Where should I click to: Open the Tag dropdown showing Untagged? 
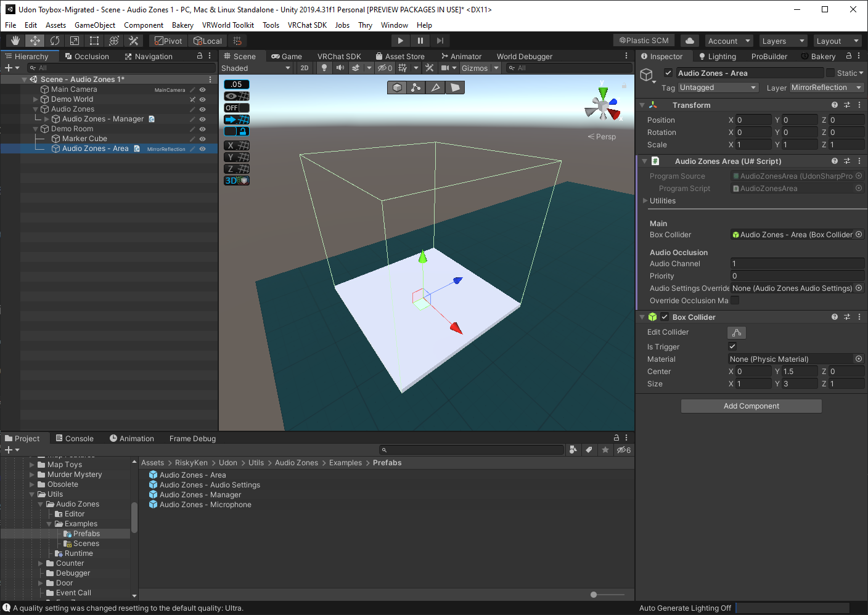coord(718,88)
